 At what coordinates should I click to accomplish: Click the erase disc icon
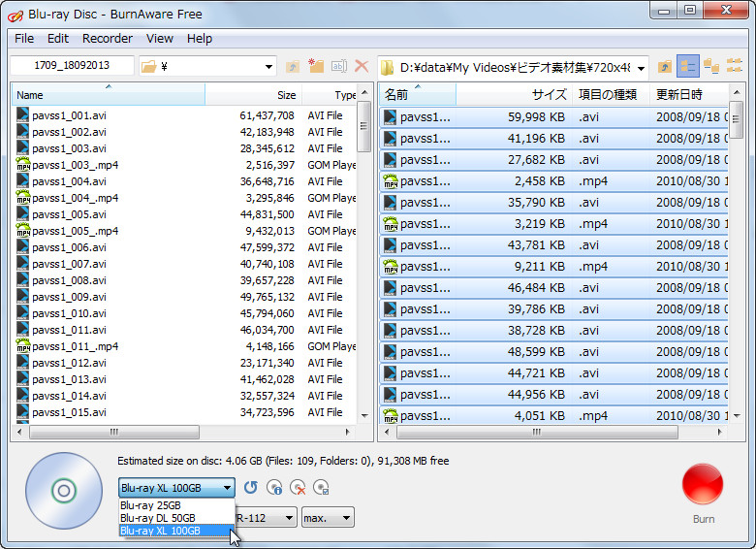point(298,487)
